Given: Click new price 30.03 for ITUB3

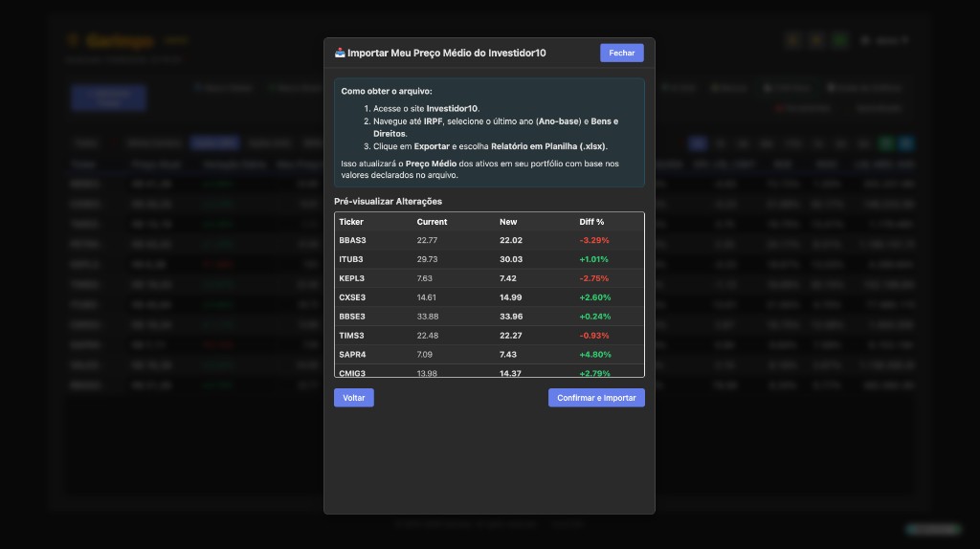Looking at the screenshot, I should point(511,259).
